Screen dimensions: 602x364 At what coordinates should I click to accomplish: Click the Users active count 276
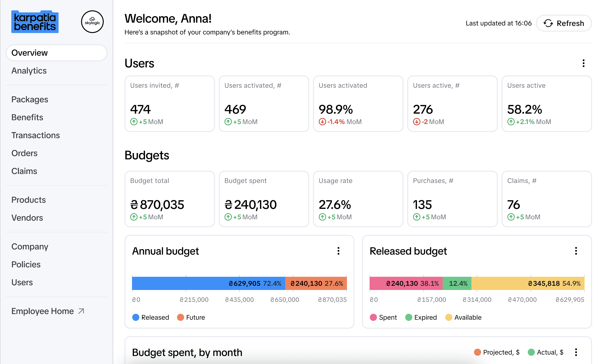[423, 109]
